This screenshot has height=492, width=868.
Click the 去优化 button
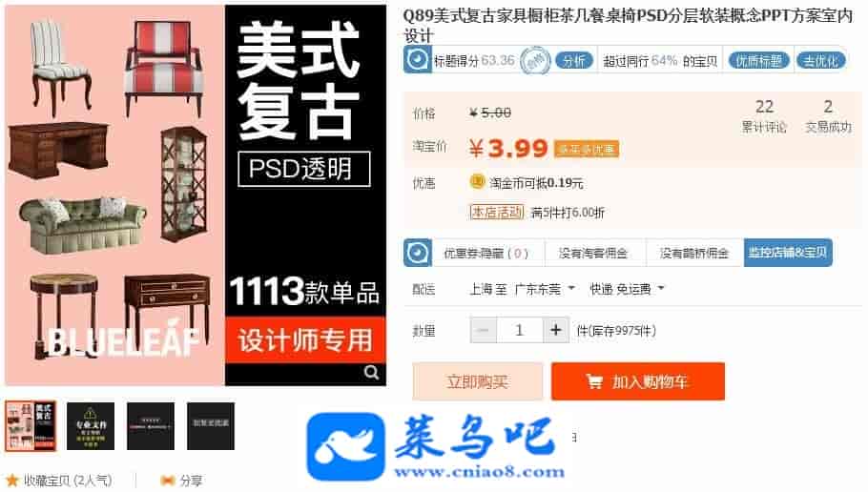point(820,60)
